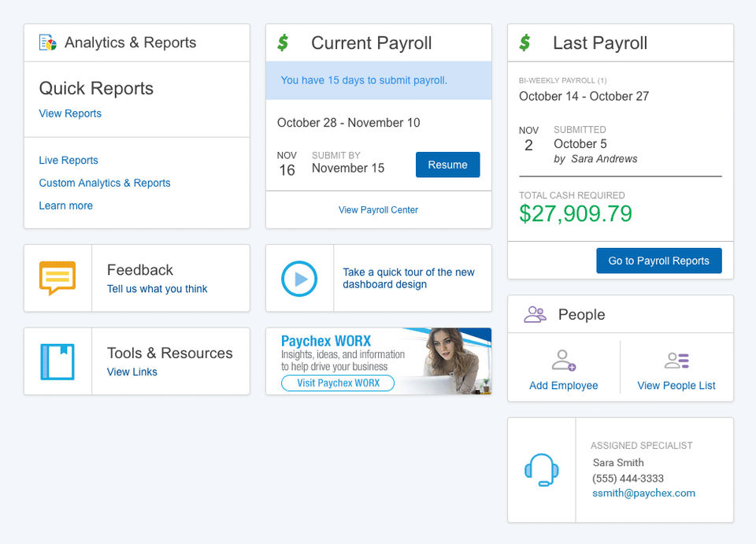Click the Analytics & Reports pie chart icon

[x=48, y=43]
